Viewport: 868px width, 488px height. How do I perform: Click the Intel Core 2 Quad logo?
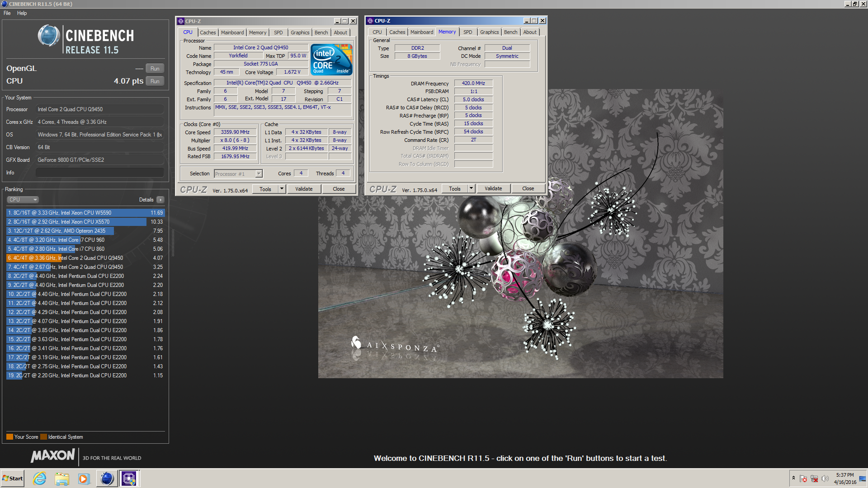pyautogui.click(x=332, y=60)
